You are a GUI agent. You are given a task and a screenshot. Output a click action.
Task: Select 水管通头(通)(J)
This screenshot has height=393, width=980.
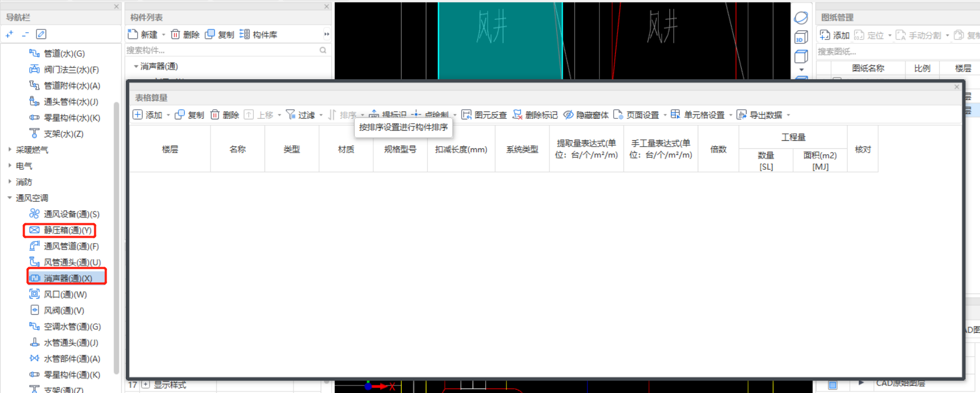64,343
